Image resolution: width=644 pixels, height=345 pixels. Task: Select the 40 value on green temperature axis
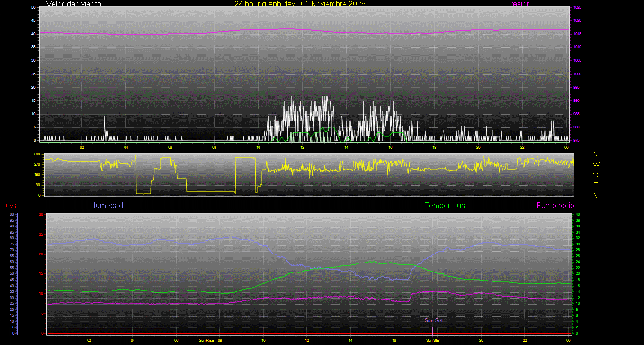(577, 215)
